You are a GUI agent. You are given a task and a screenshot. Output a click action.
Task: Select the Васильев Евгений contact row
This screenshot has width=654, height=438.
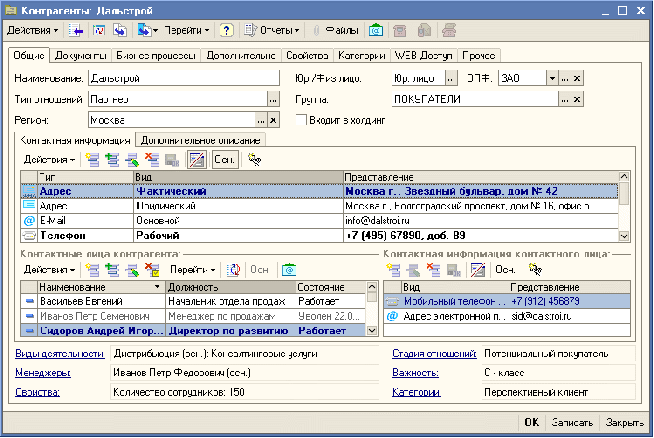point(193,301)
